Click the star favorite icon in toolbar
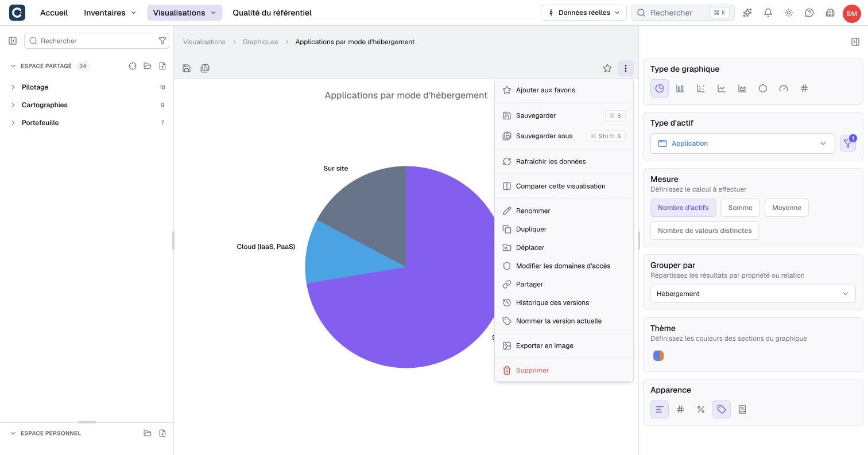This screenshot has height=455, width=868. click(607, 68)
